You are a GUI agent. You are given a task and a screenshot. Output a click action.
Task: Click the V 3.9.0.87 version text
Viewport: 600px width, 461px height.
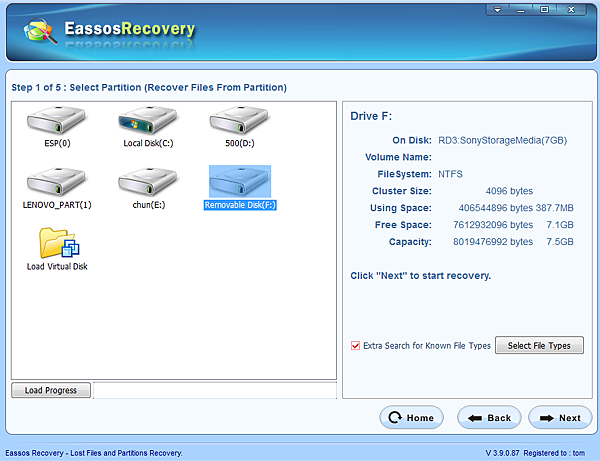pyautogui.click(x=502, y=453)
